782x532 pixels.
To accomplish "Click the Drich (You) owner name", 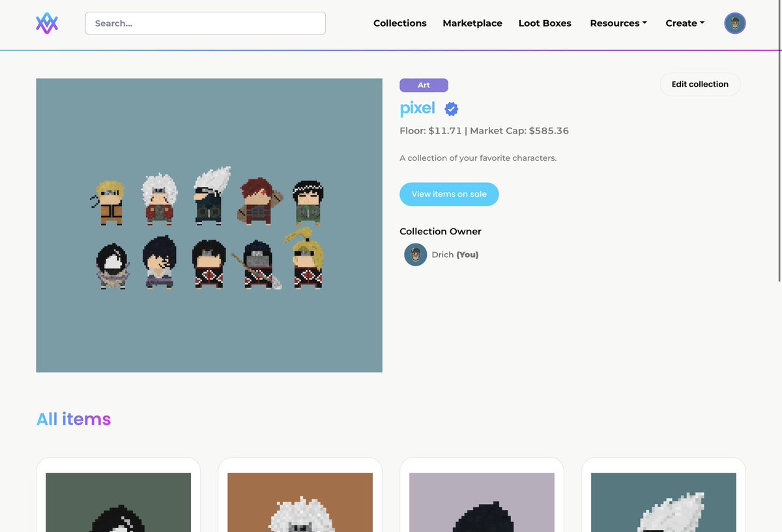I will (455, 255).
